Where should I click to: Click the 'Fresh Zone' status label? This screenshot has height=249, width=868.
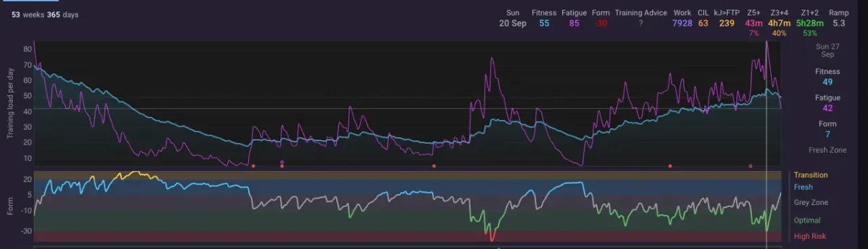click(828, 150)
